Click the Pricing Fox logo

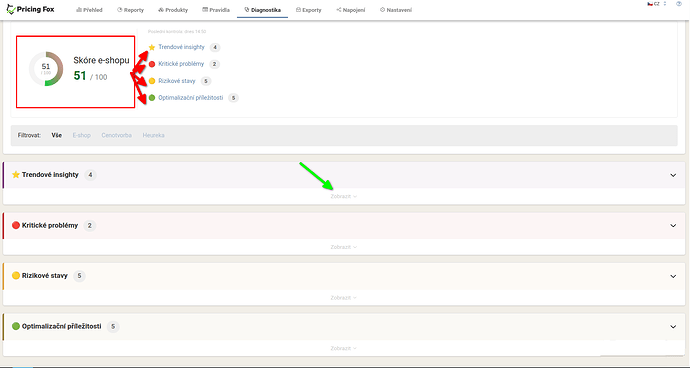tap(30, 9)
